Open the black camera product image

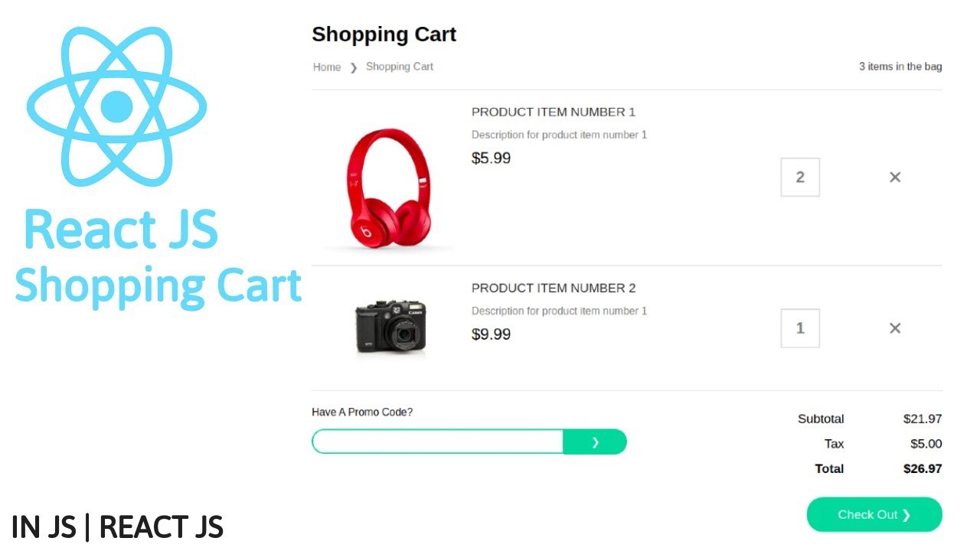(x=390, y=327)
